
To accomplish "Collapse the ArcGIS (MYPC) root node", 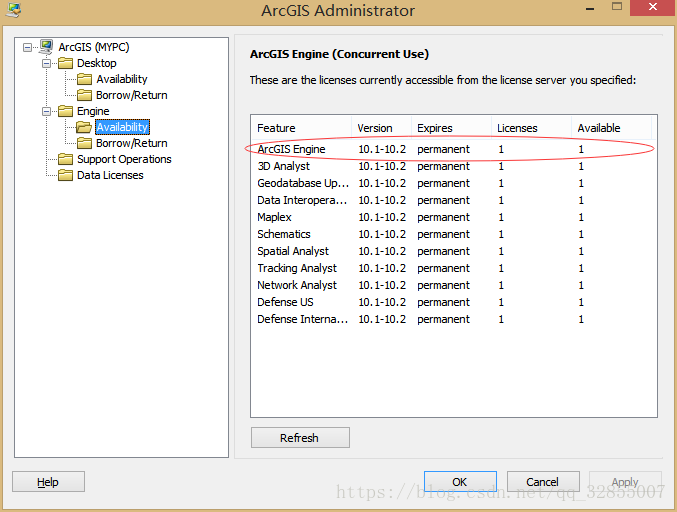I will tap(27, 47).
